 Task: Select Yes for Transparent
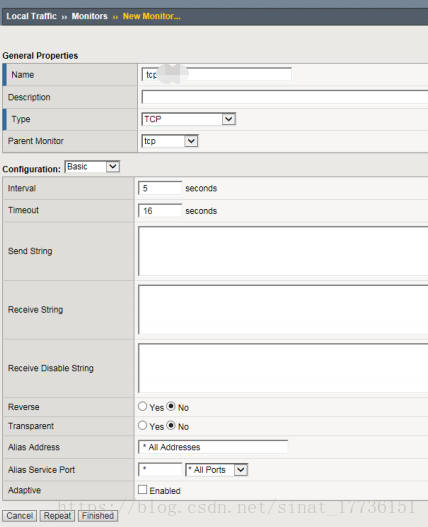[143, 425]
